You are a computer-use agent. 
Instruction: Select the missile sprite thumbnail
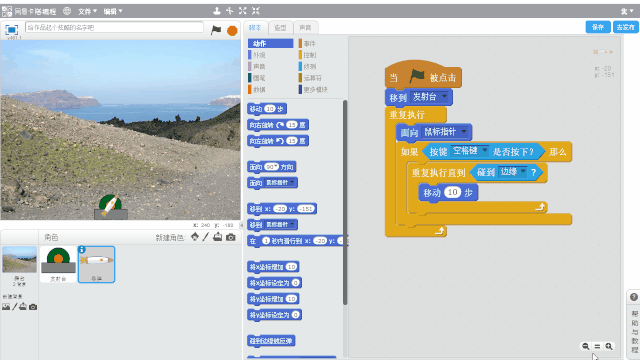point(96,264)
